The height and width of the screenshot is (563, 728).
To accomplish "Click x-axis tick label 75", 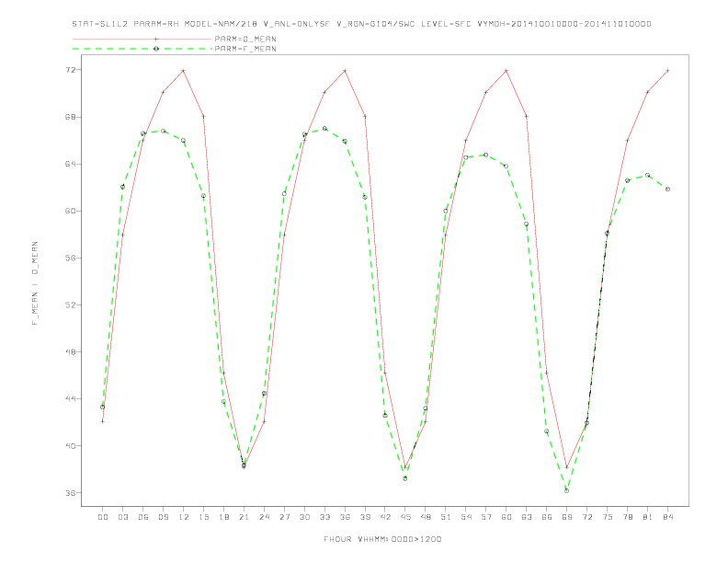I will point(608,517).
